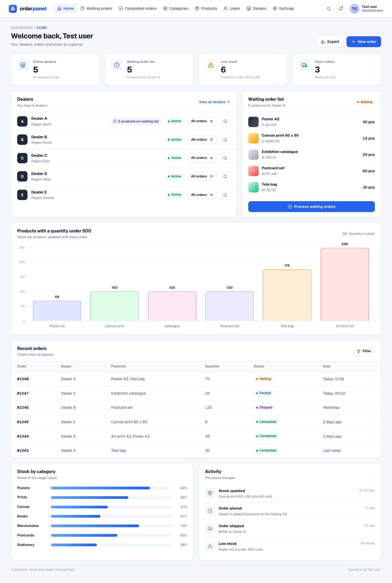
Task: Click the Posters stock progress bar
Action: click(111, 488)
